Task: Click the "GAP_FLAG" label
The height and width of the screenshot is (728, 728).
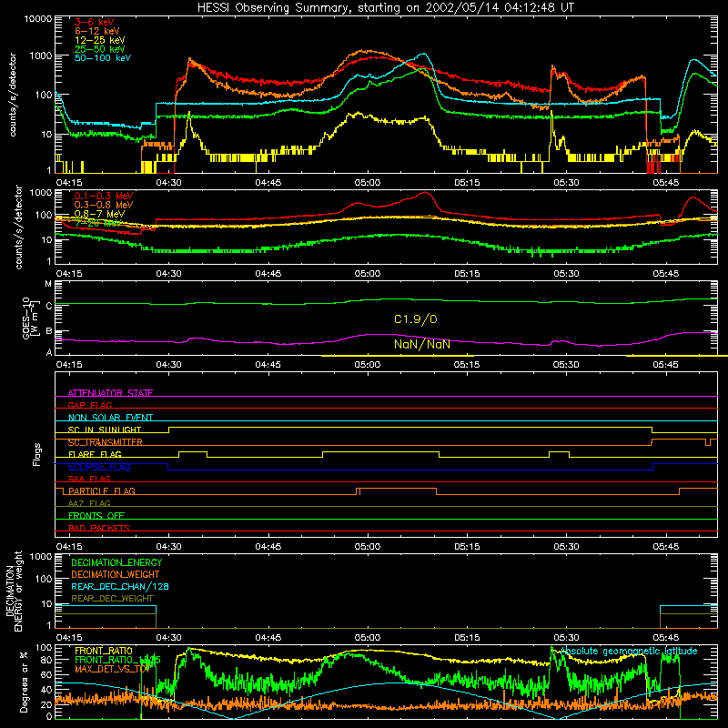Action: coord(89,405)
